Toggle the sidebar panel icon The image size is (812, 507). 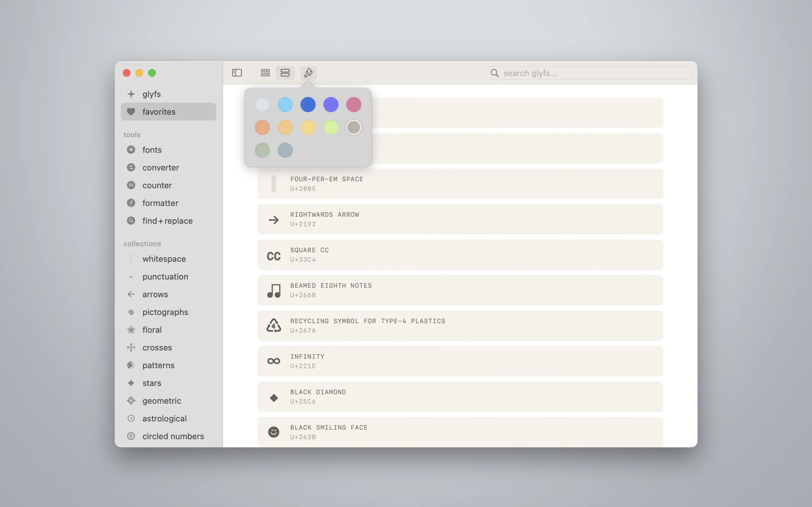coord(237,73)
